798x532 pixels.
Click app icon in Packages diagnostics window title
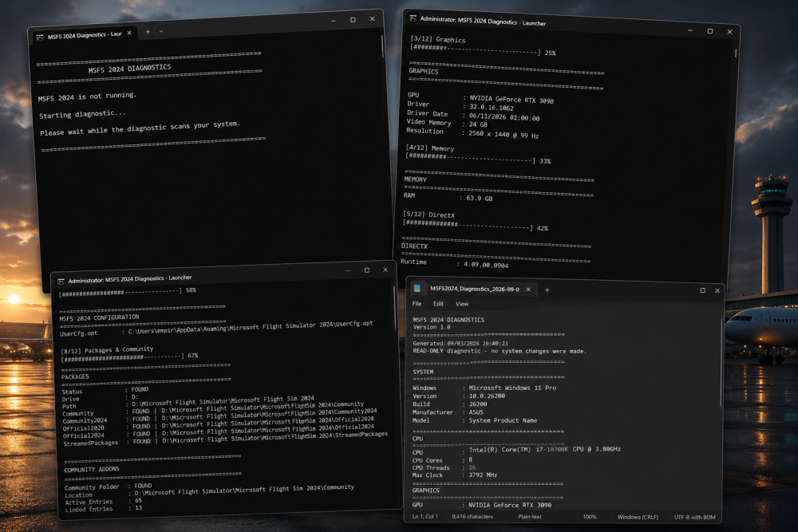pos(61,282)
